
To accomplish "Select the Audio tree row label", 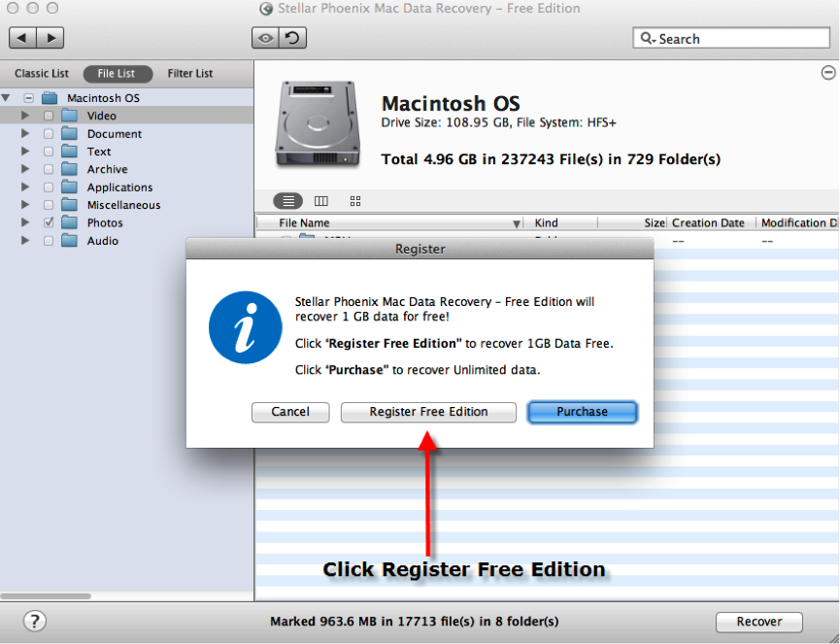I will click(103, 241).
